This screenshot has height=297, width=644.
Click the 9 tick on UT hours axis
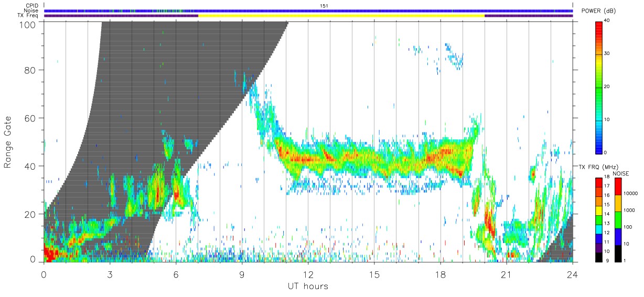tap(242, 274)
